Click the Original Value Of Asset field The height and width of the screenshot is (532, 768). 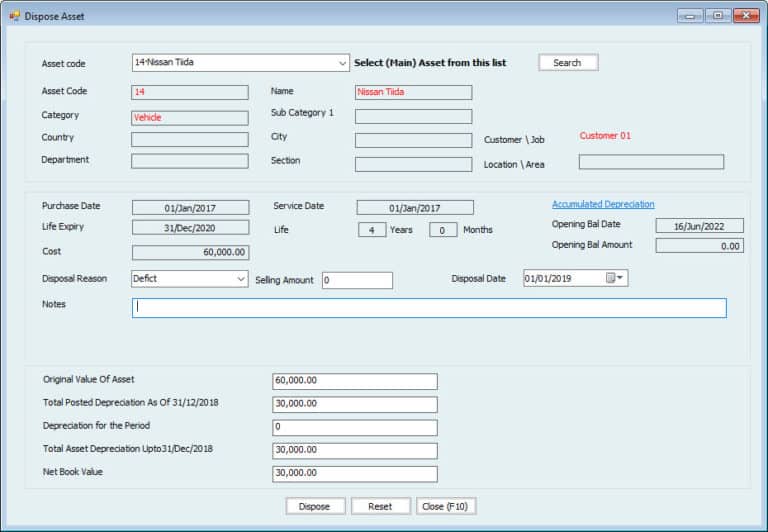click(355, 381)
